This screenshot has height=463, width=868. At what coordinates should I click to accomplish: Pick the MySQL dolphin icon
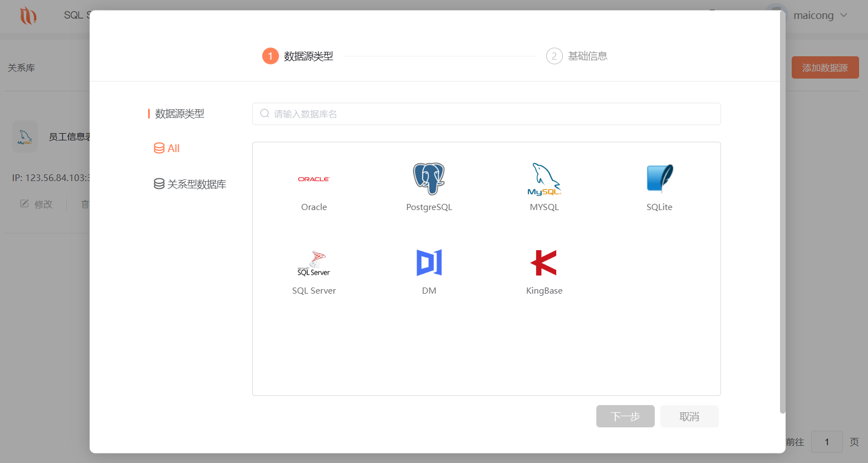(x=544, y=179)
